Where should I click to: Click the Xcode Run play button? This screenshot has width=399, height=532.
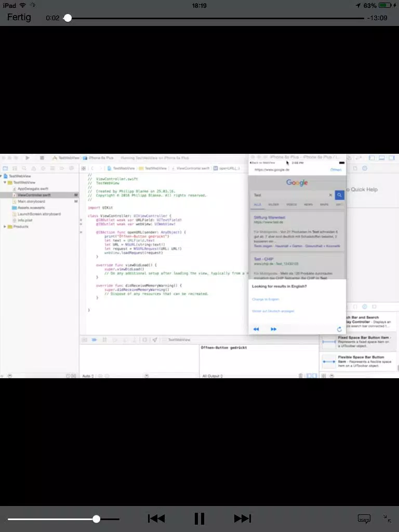(28, 158)
